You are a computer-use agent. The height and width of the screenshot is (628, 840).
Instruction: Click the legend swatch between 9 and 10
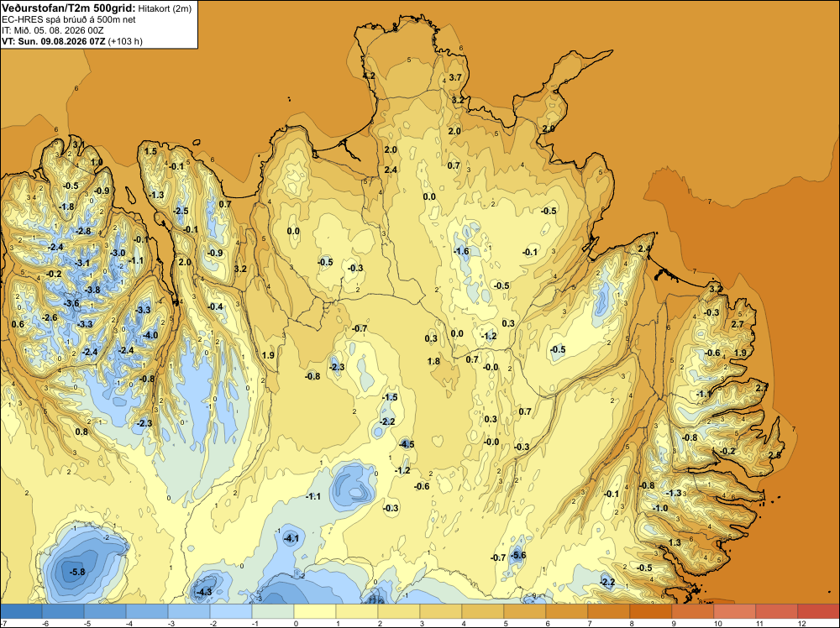click(693, 611)
